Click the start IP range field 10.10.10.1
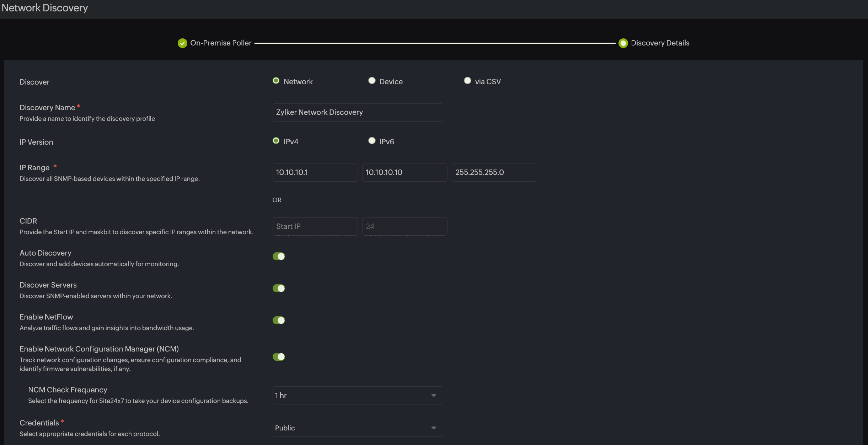This screenshot has width=868, height=445. (315, 172)
